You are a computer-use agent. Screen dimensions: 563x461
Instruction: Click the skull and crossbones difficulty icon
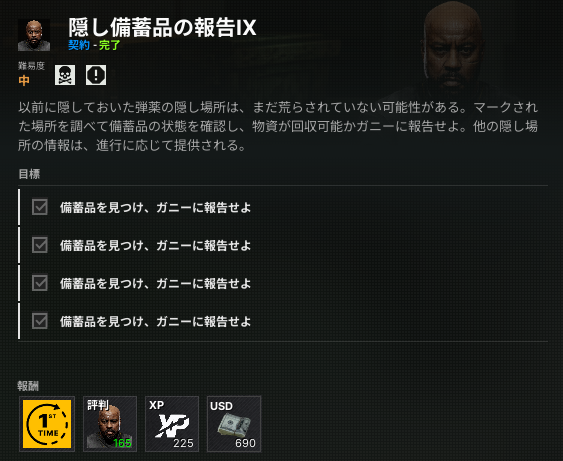[65, 75]
